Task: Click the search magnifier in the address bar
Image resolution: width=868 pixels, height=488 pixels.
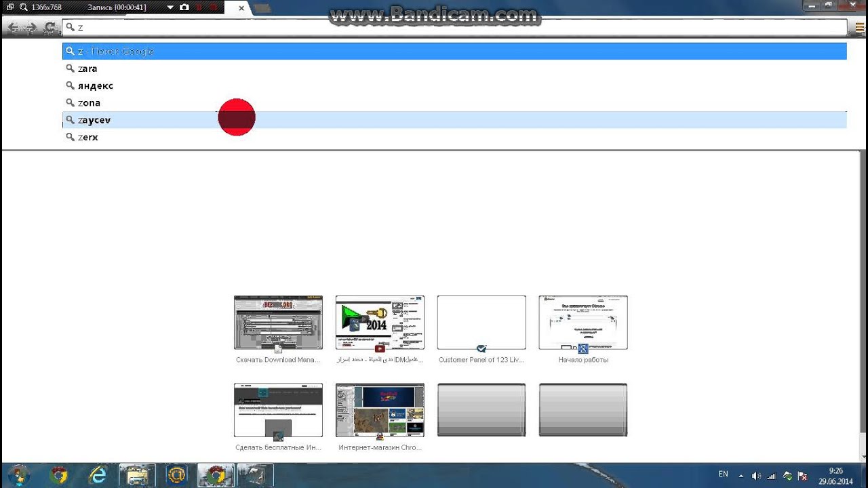Action: (x=69, y=28)
